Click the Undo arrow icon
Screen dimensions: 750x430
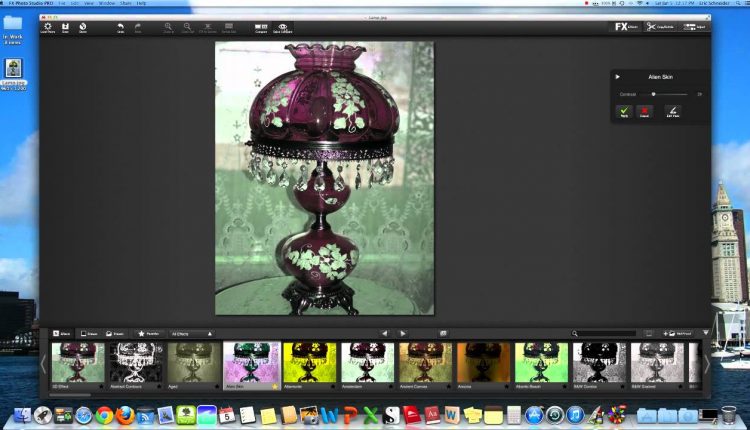click(x=121, y=28)
